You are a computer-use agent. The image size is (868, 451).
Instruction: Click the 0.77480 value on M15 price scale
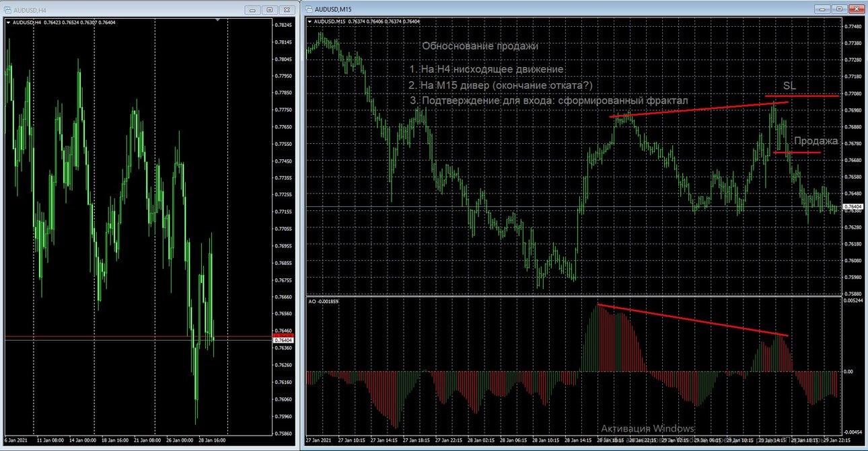point(854,26)
